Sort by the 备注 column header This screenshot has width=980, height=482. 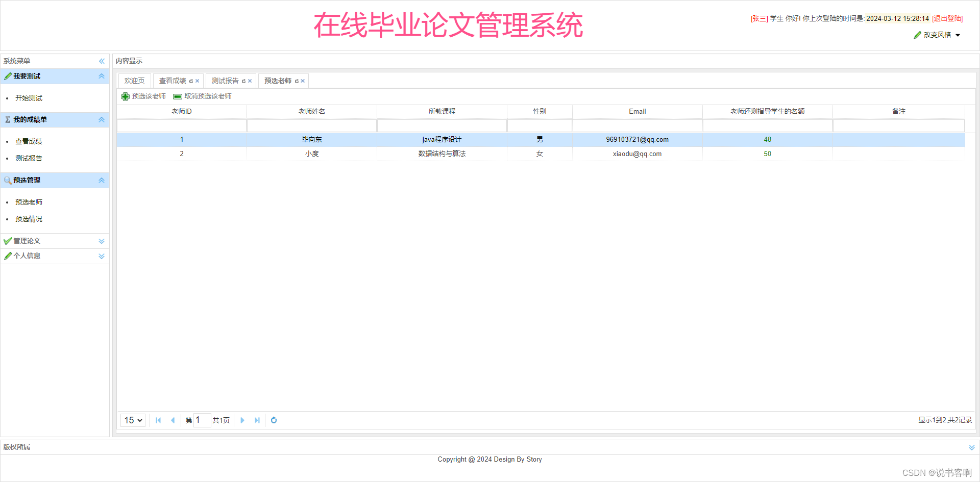pos(899,111)
